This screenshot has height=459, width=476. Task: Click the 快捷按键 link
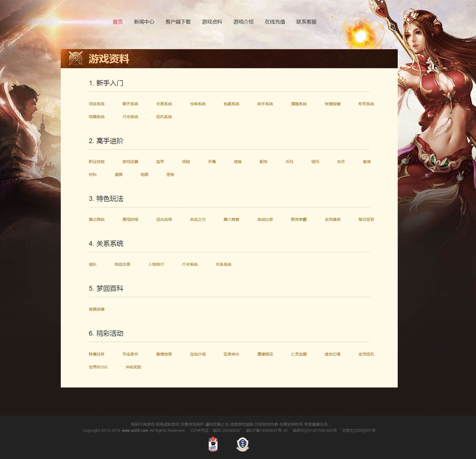pos(333,104)
